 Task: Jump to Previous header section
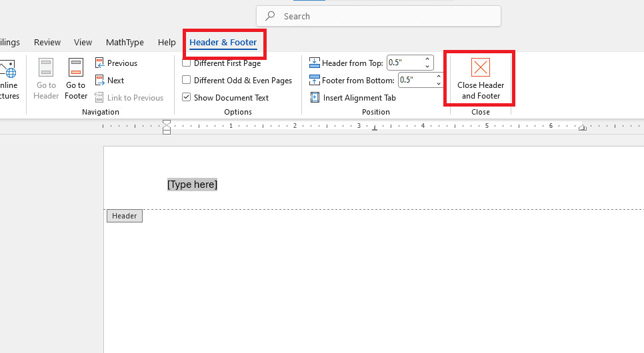coord(116,63)
